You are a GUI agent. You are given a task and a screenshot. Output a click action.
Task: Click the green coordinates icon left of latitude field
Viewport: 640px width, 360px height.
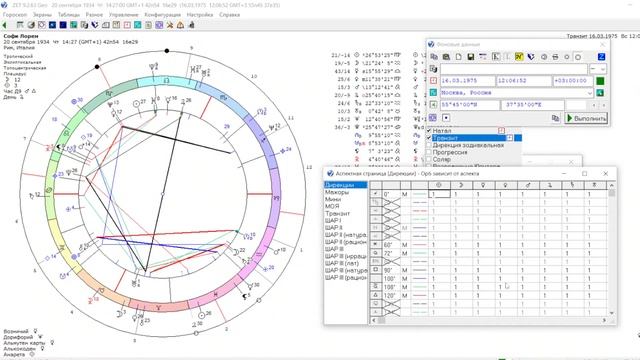pyautogui.click(x=433, y=105)
